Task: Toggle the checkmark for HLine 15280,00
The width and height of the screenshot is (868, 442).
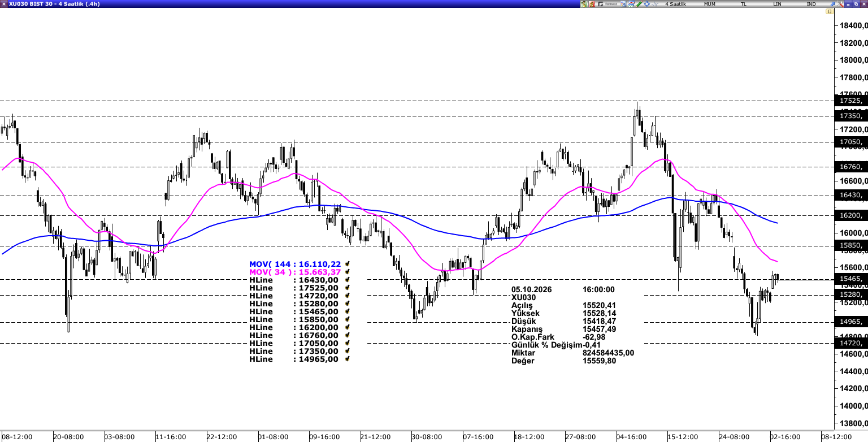Action: pyautogui.click(x=346, y=304)
